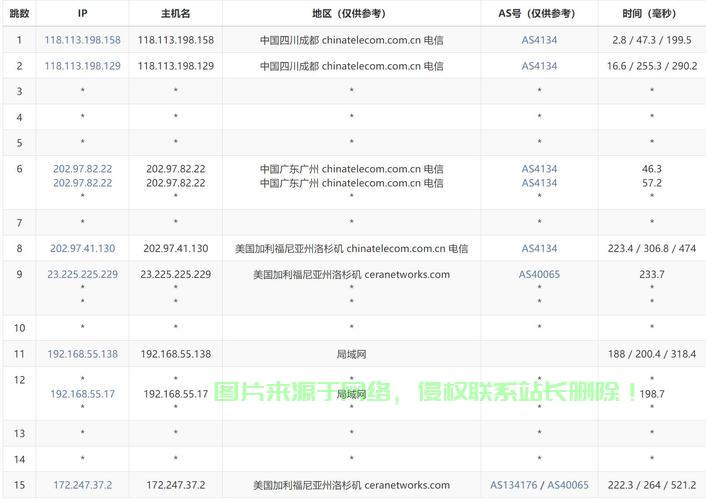This screenshot has width=706, height=500.
Task: Open AS40065 link in hop 9 row
Action: coord(539,274)
